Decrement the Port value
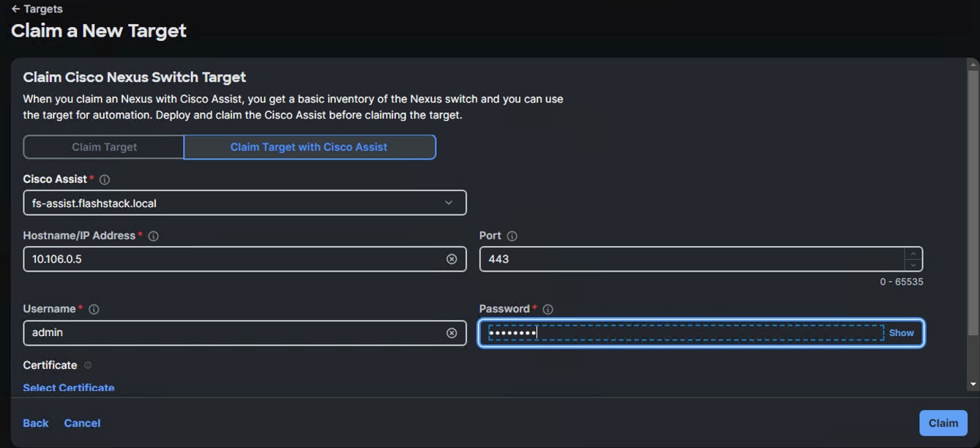This screenshot has height=448, width=980. (913, 264)
